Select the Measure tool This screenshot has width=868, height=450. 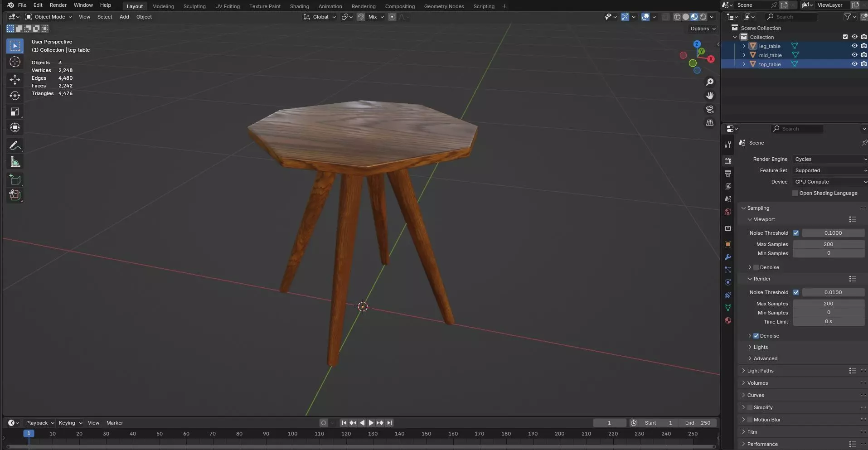[15, 162]
